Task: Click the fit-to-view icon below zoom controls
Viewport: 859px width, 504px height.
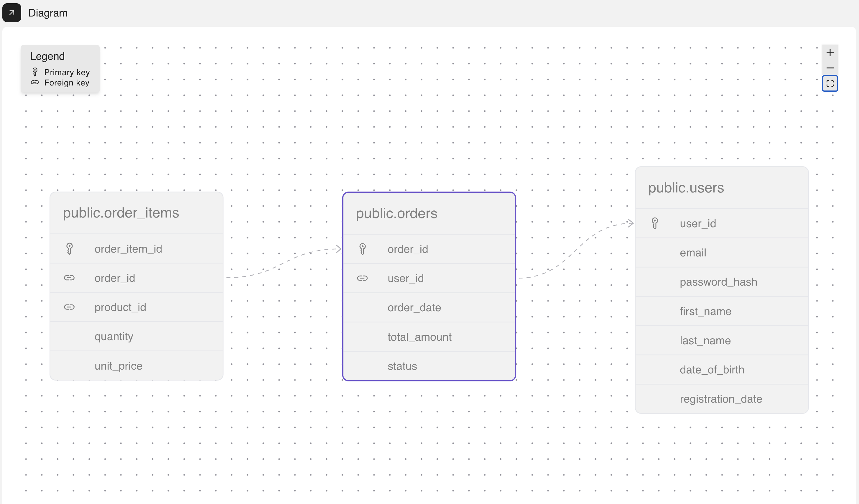Action: pos(830,83)
